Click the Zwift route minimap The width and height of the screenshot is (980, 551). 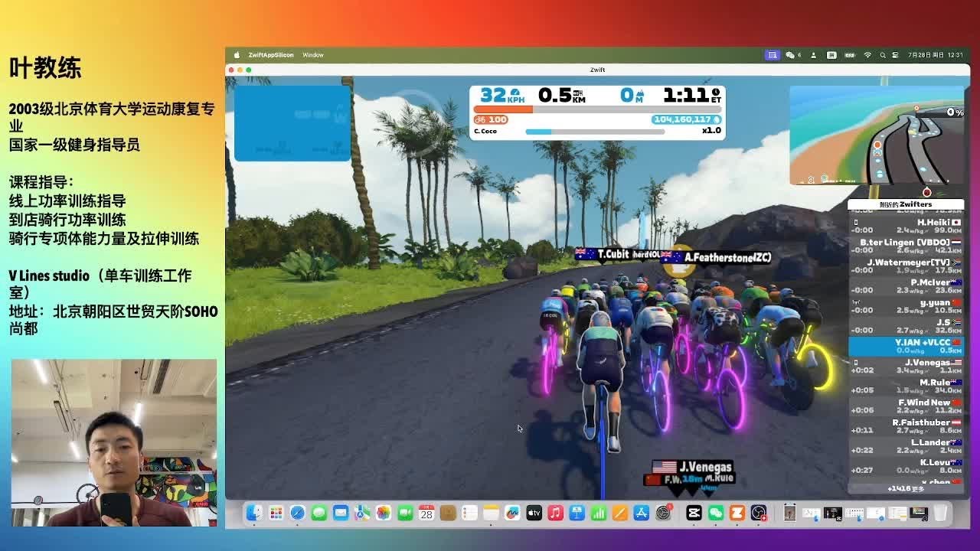pyautogui.click(x=877, y=135)
